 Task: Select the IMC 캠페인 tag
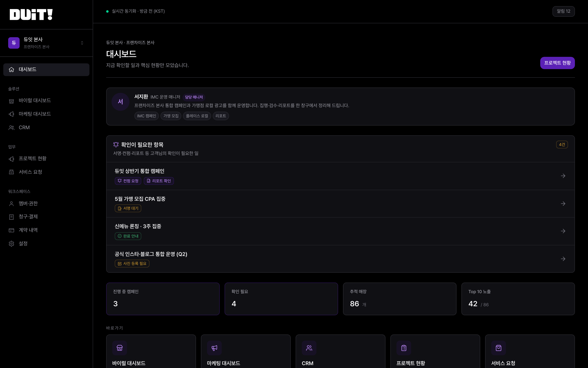147,116
